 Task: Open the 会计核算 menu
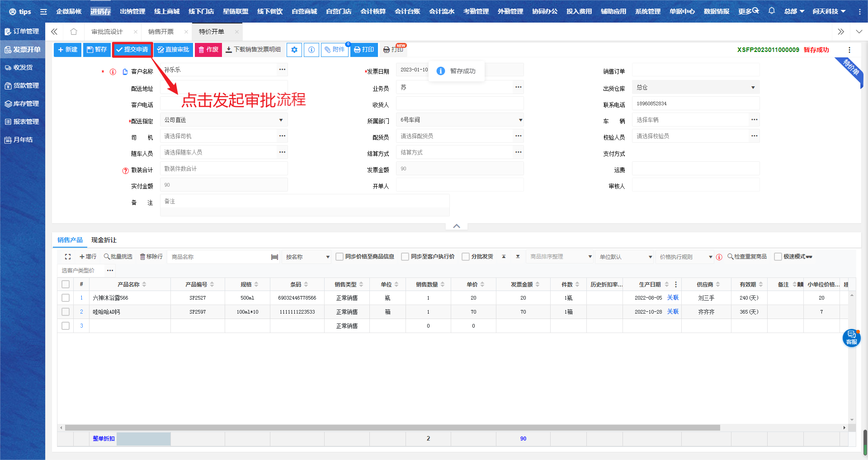coord(373,11)
